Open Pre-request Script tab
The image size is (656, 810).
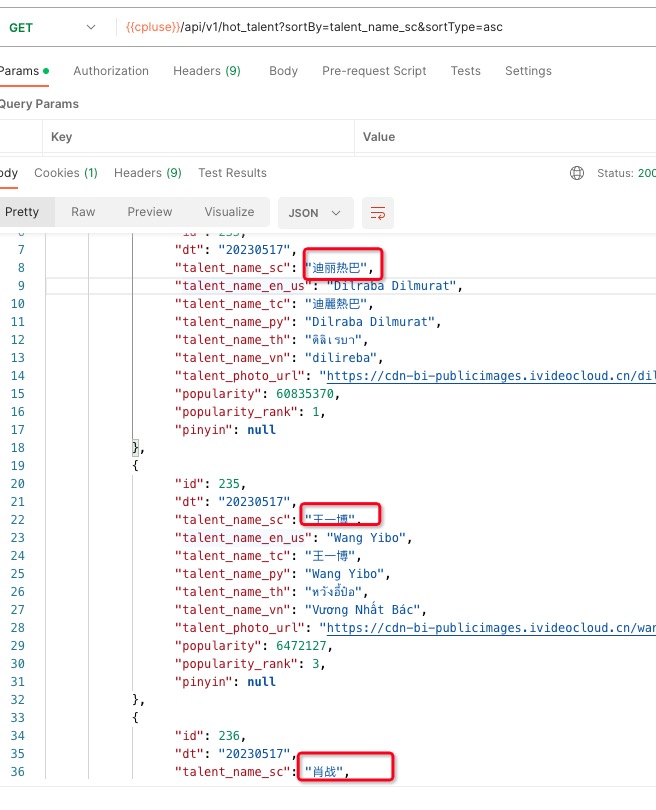point(374,71)
